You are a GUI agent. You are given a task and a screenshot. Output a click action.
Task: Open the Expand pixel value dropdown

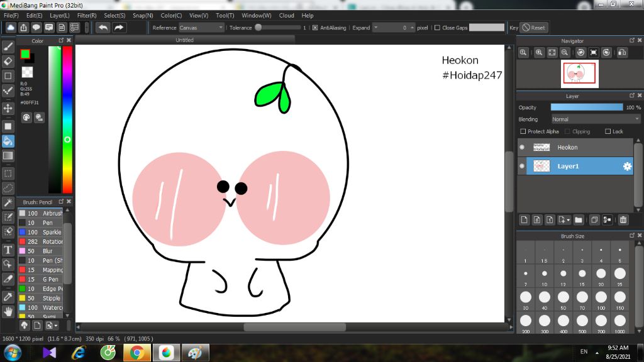click(375, 28)
